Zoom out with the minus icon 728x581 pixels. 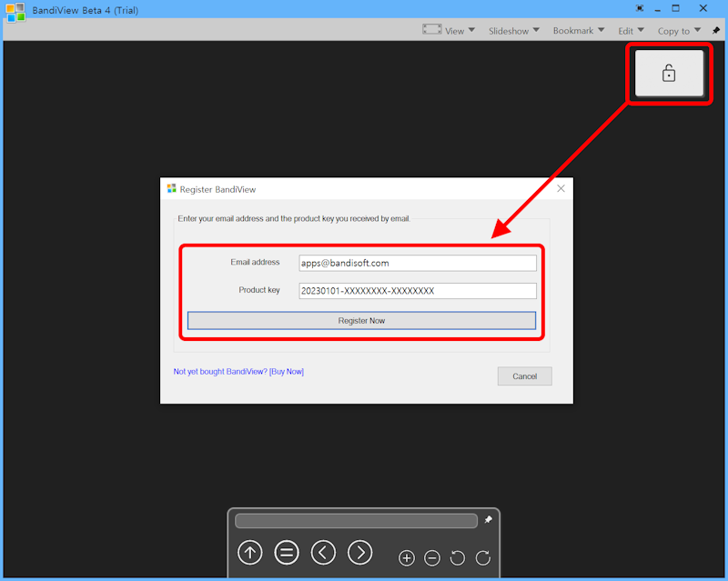(432, 557)
